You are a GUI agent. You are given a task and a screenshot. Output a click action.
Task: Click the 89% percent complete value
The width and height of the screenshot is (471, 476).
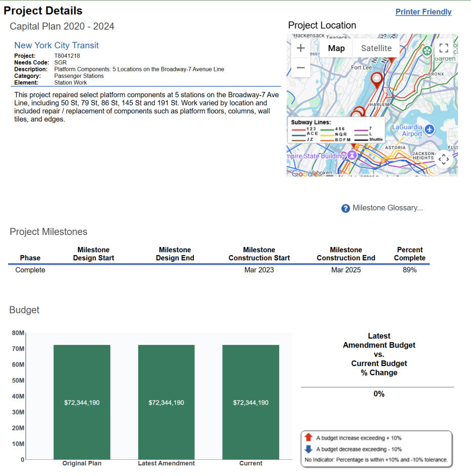pyautogui.click(x=410, y=270)
